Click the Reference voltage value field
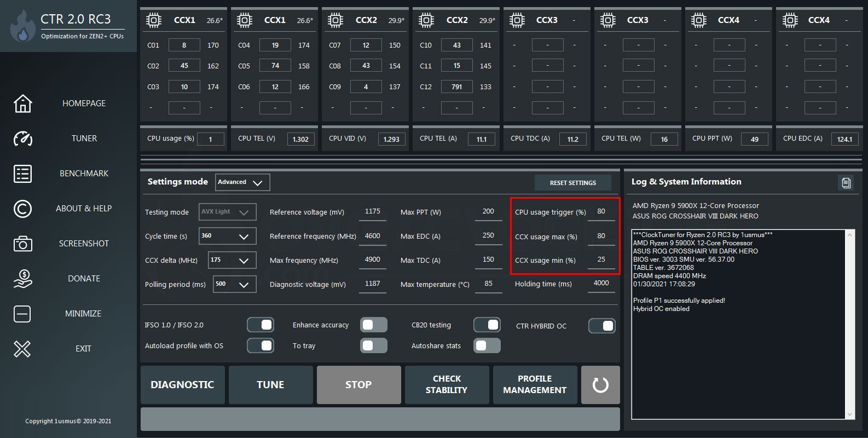868x438 pixels. coord(373,212)
